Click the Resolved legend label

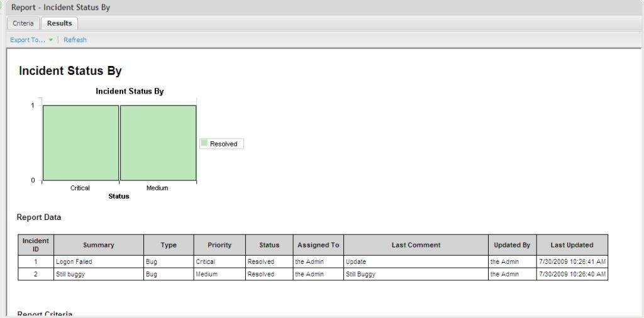click(x=223, y=144)
